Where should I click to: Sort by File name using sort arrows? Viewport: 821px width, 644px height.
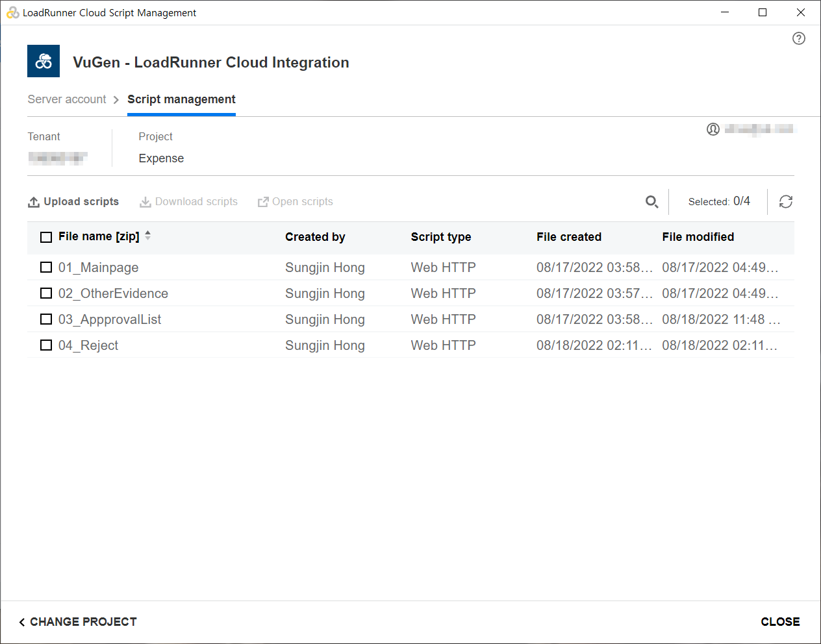(x=148, y=236)
